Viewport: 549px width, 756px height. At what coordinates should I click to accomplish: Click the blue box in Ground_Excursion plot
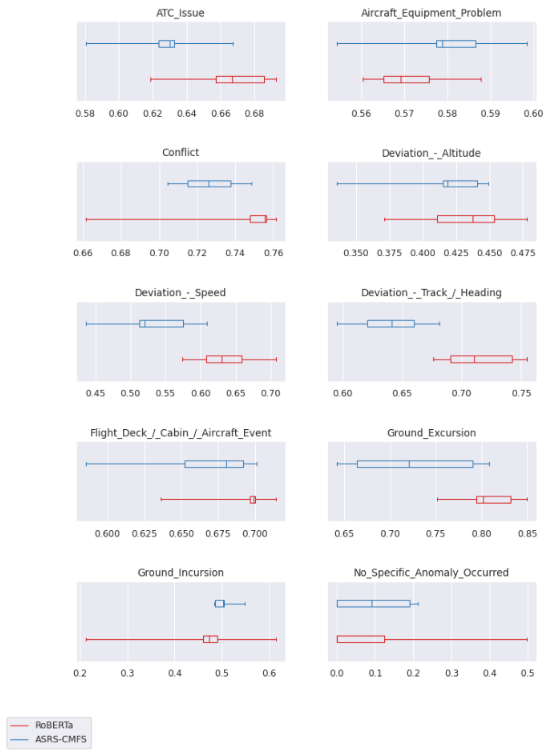tap(415, 464)
